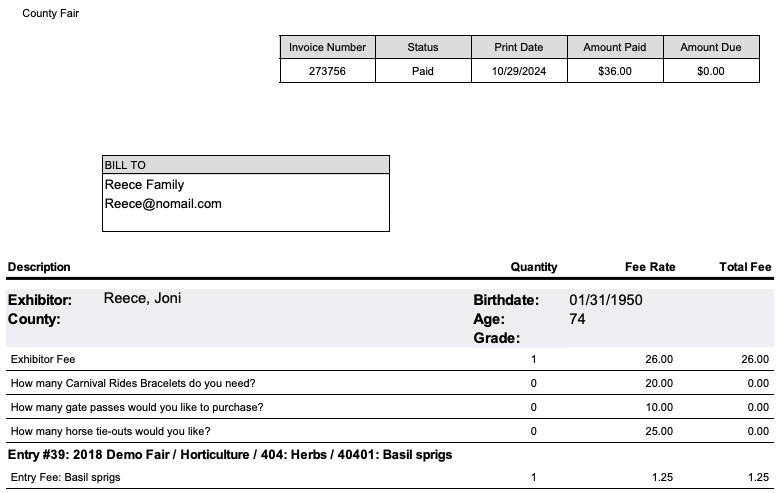This screenshot has height=493, width=777.
Task: Click the County Fair title text
Action: pyautogui.click(x=51, y=14)
